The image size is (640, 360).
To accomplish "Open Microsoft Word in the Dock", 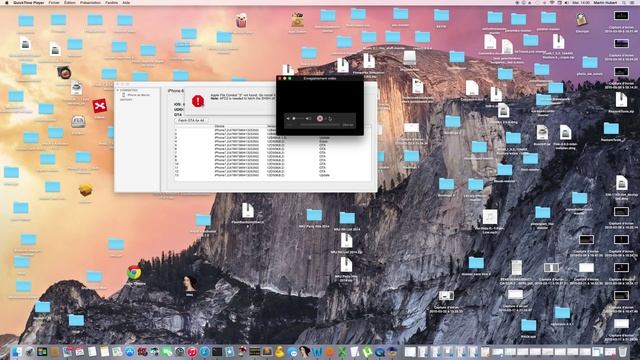I will pyautogui.click(x=317, y=352).
